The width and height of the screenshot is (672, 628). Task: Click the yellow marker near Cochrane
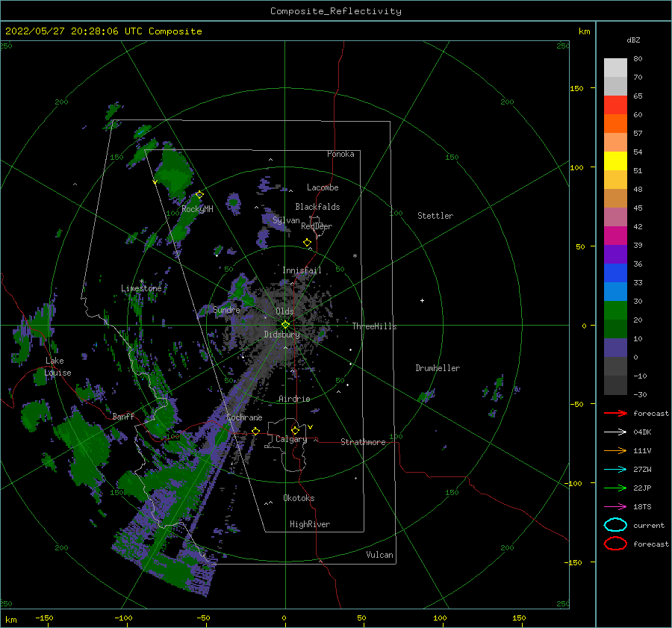(256, 432)
